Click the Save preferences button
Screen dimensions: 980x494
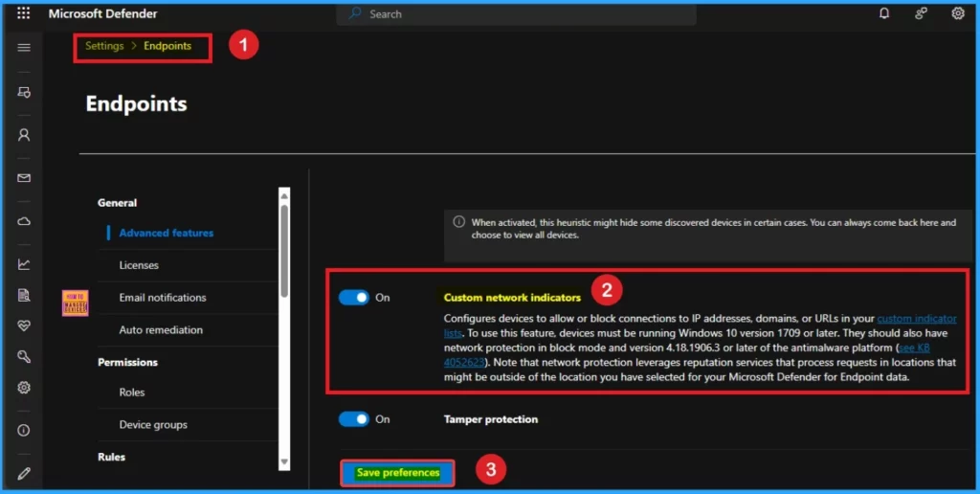pos(397,473)
